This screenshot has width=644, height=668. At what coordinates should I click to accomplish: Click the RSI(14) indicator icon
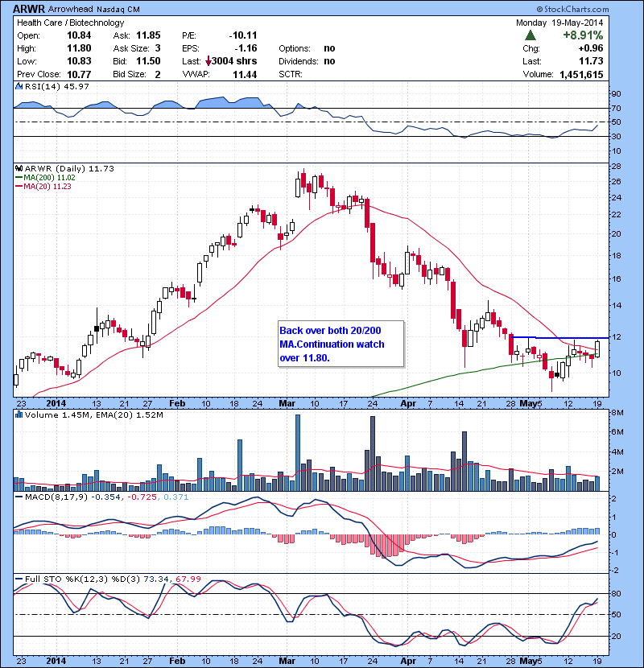coord(19,86)
